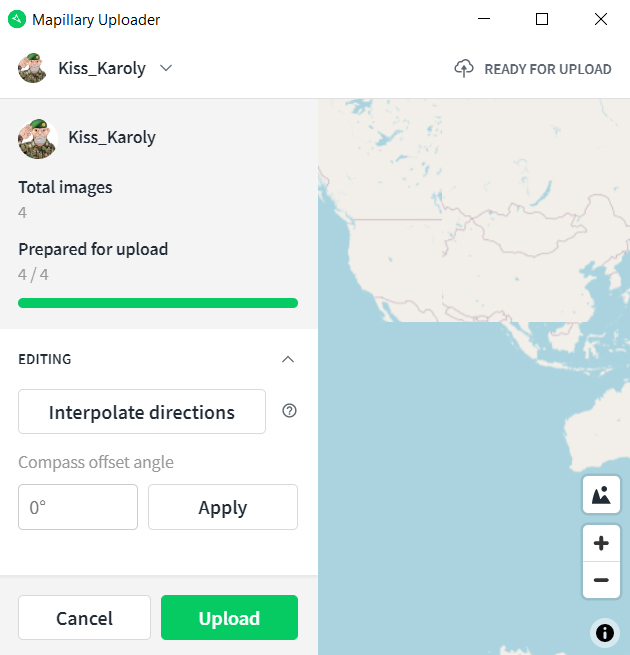Click the green upload progress bar
630x655 pixels.
(158, 303)
